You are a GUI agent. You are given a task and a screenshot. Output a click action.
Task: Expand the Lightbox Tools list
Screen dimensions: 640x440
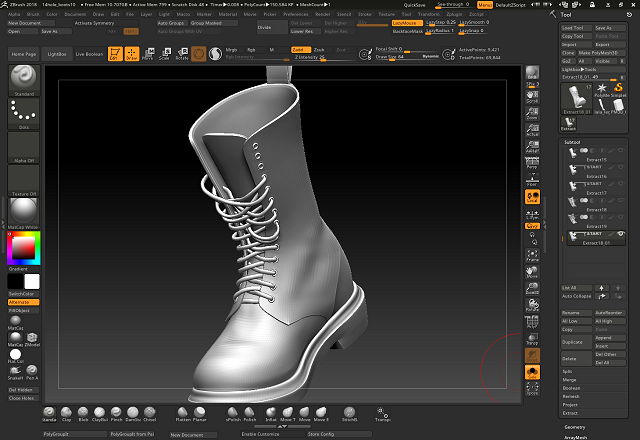(x=582, y=67)
